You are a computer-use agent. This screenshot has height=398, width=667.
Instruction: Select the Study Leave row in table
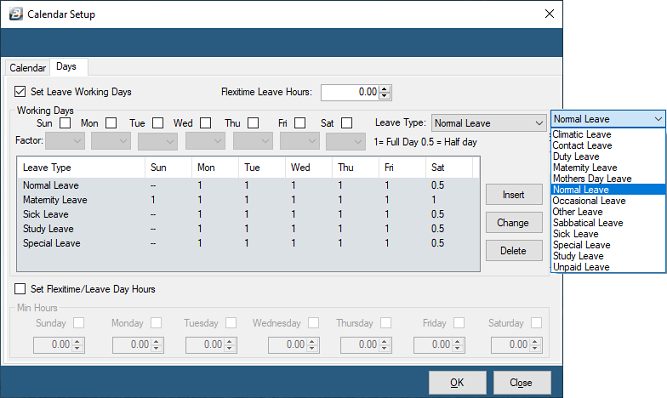click(248, 229)
